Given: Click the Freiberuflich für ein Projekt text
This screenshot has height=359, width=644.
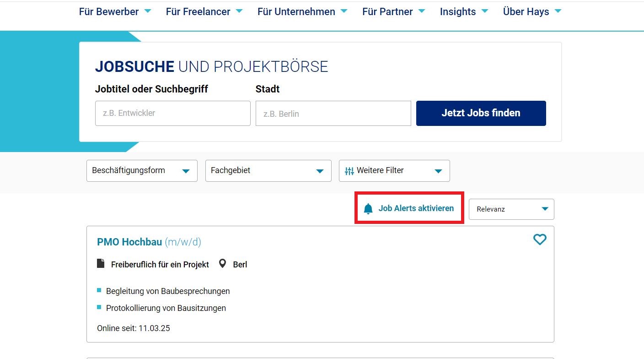Looking at the screenshot, I should pyautogui.click(x=160, y=265).
